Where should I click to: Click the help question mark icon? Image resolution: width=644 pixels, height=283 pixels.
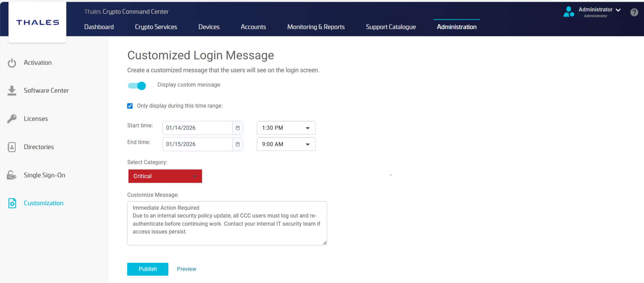[634, 13]
